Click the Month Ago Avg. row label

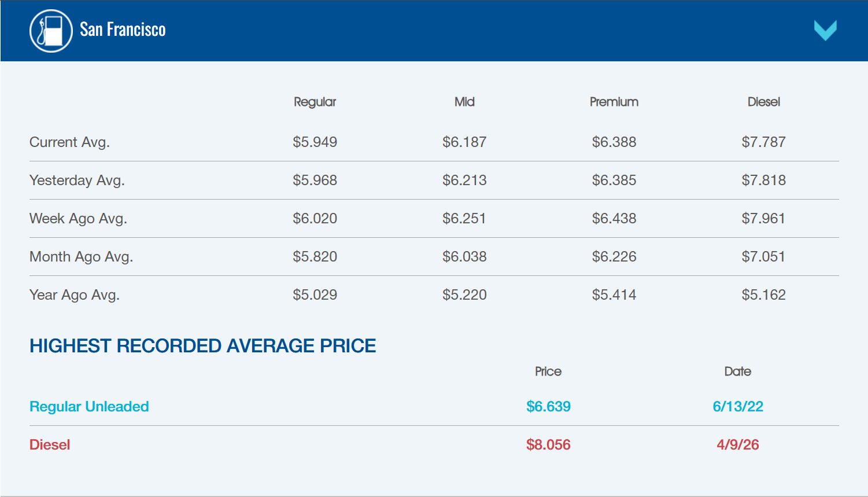81,257
